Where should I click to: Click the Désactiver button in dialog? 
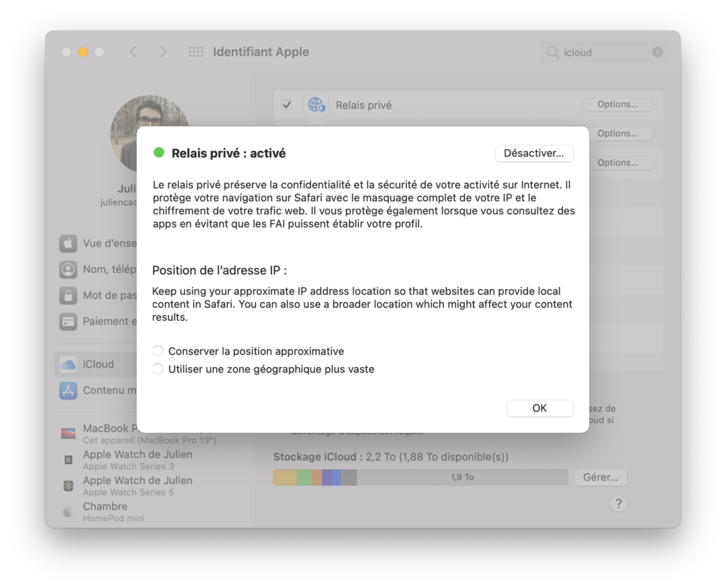click(534, 153)
